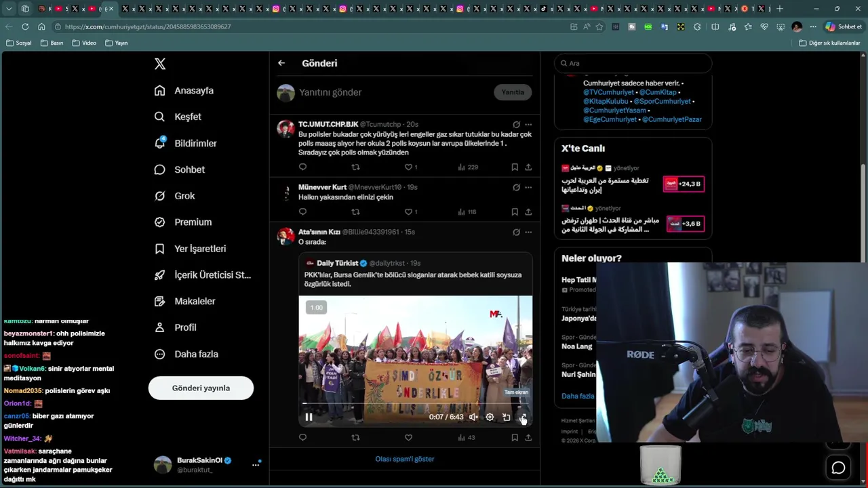The height and width of the screenshot is (488, 868).
Task: Open Anasayfa (home) in the sidebar
Action: (184, 90)
